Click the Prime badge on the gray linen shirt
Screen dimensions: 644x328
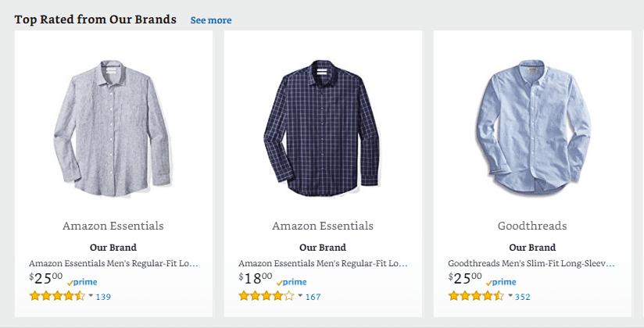click(x=82, y=282)
